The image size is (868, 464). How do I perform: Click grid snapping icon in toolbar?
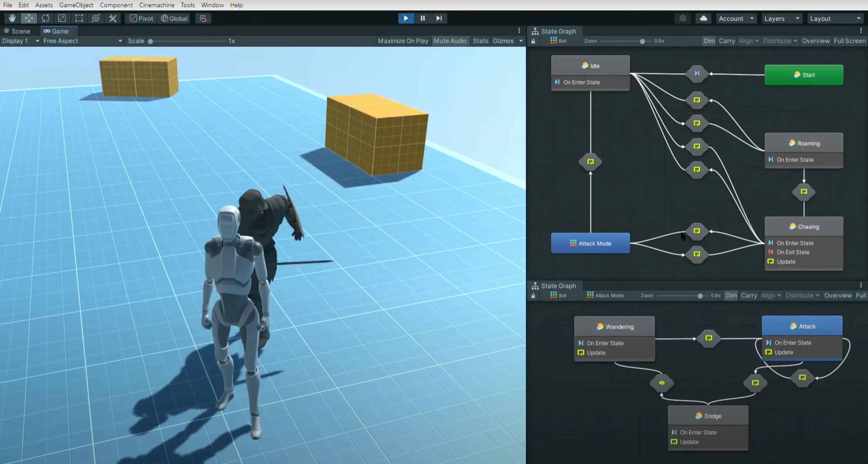203,18
